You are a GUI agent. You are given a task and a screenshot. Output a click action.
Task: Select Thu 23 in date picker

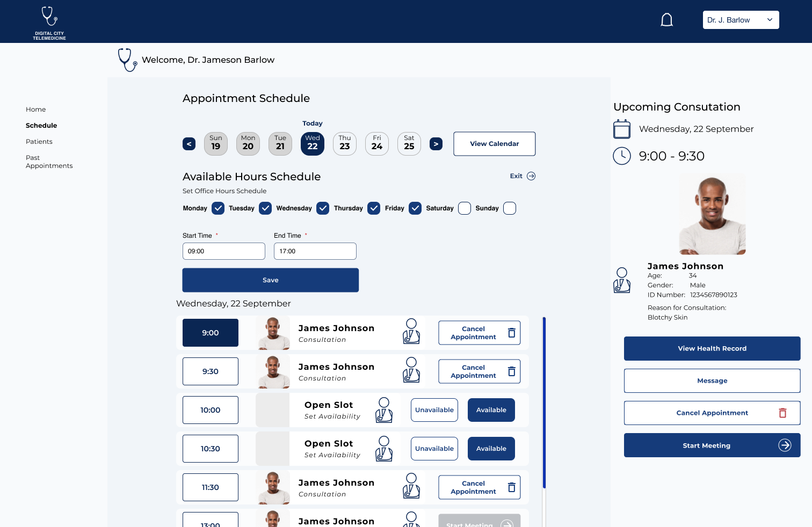[x=345, y=144]
